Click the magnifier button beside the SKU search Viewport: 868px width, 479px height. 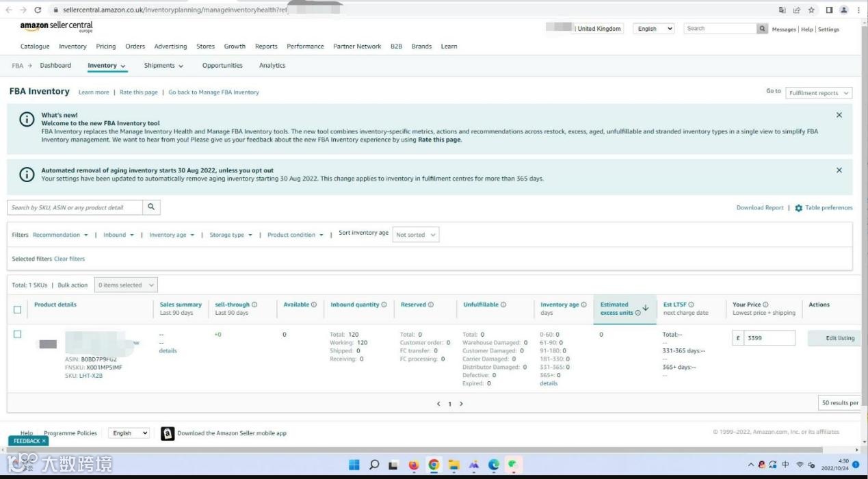point(151,207)
